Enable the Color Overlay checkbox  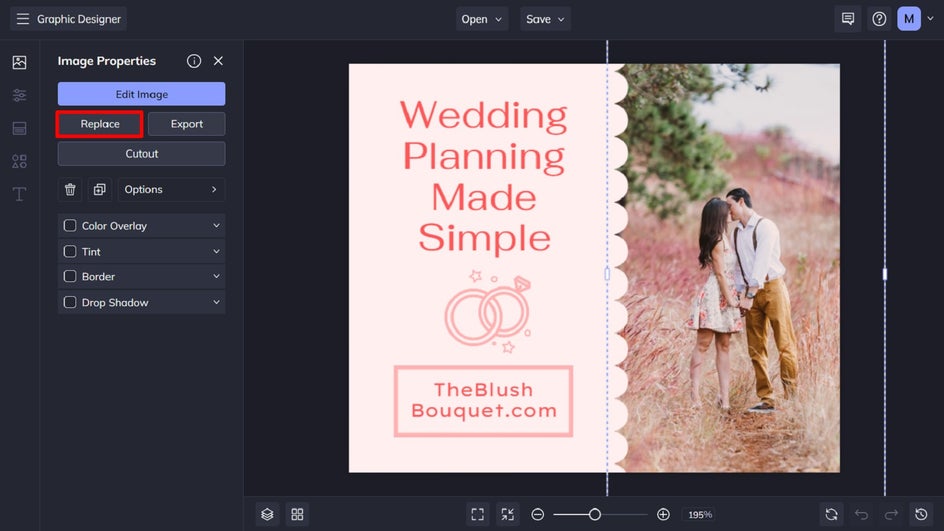[70, 225]
